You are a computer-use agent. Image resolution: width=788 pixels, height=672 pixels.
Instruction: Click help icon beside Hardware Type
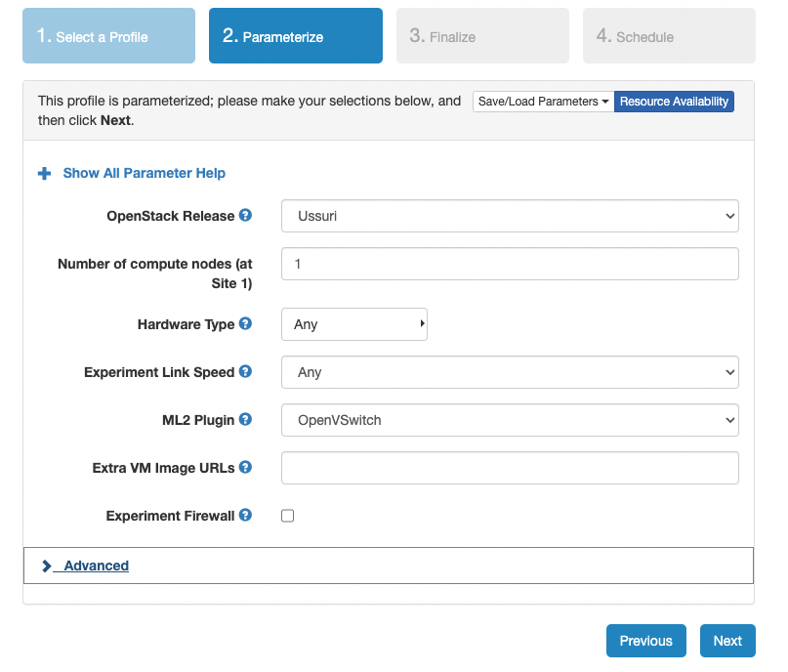246,323
